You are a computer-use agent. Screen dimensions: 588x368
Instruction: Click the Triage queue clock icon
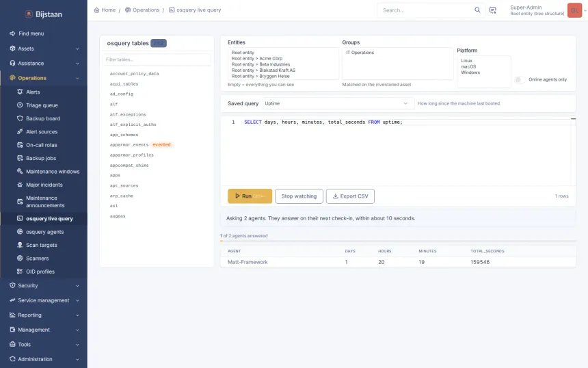20,105
